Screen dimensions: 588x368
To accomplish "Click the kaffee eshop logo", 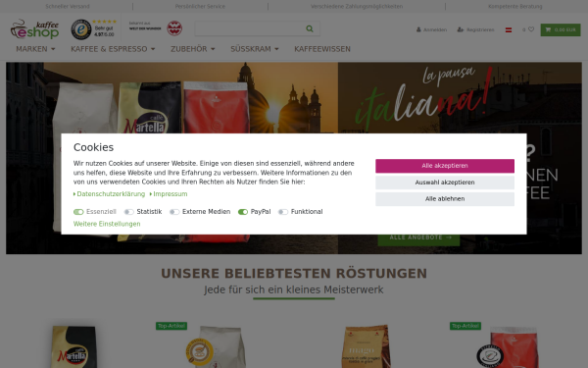I will (34, 29).
